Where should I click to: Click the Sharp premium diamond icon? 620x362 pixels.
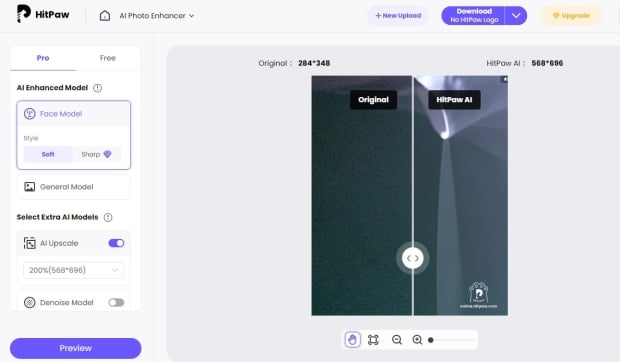(107, 154)
